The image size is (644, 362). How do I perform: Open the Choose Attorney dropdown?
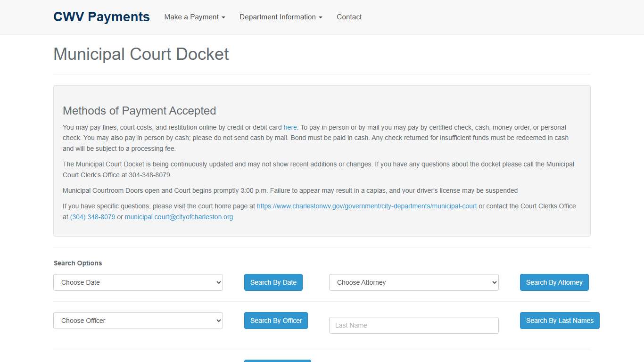point(413,282)
